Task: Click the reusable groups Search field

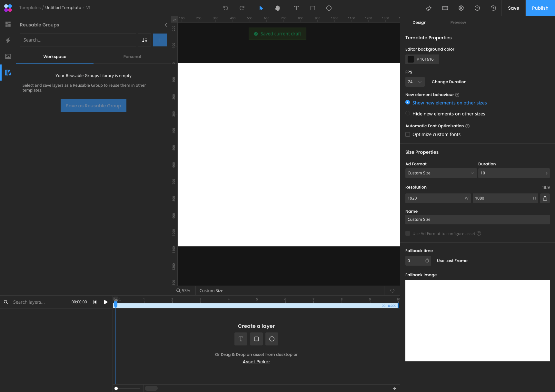Action: [78, 40]
